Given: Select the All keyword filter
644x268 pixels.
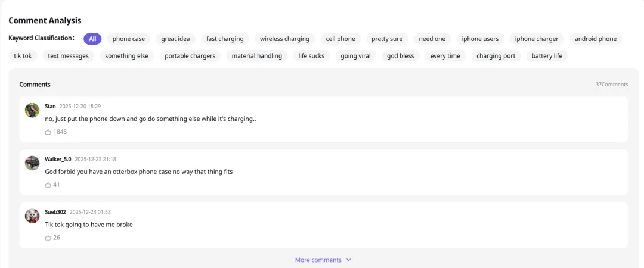Looking at the screenshot, I should (92, 39).
